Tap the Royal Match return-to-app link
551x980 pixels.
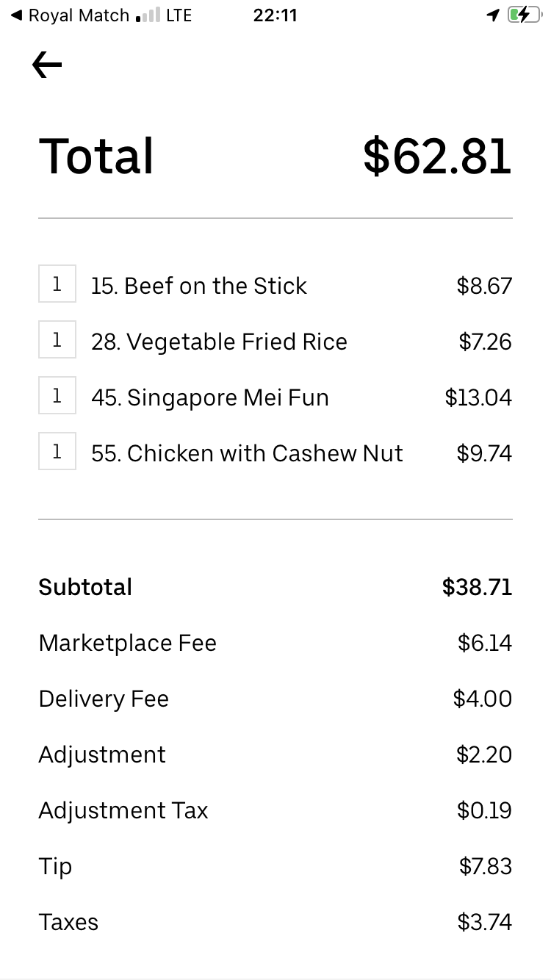pyautogui.click(x=71, y=15)
